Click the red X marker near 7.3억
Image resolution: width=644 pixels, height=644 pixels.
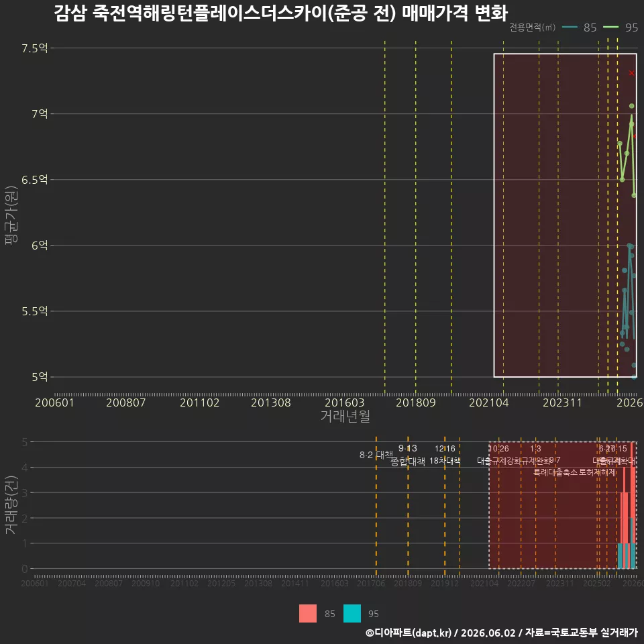631,73
